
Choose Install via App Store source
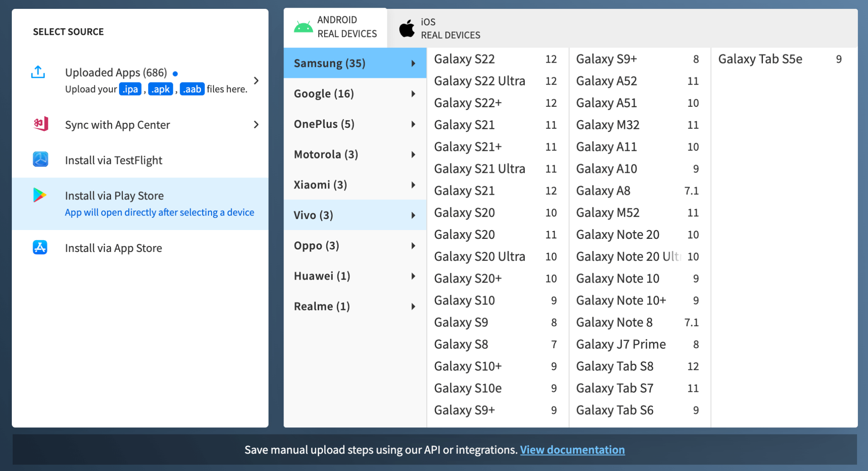(x=113, y=248)
